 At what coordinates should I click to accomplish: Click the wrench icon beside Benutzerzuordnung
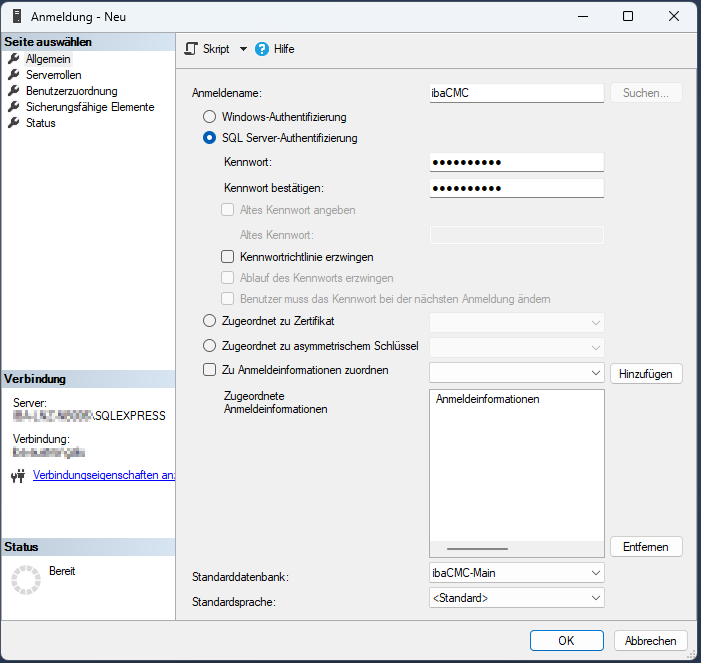click(x=14, y=91)
